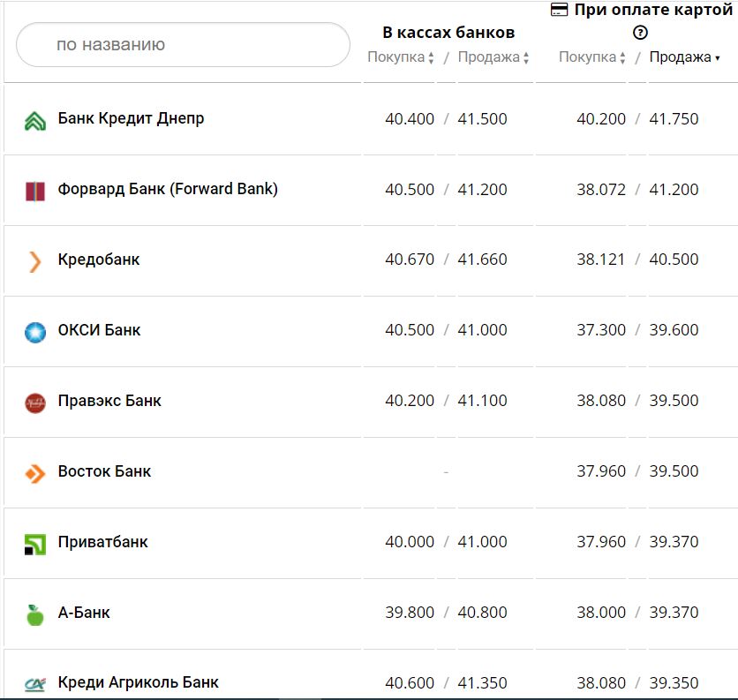The width and height of the screenshot is (738, 700).
Task: Click the card icon beside При оплате картой
Action: [x=559, y=10]
